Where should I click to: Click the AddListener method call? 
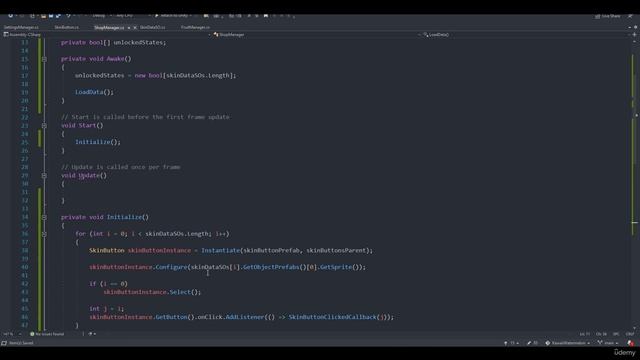coord(244,317)
